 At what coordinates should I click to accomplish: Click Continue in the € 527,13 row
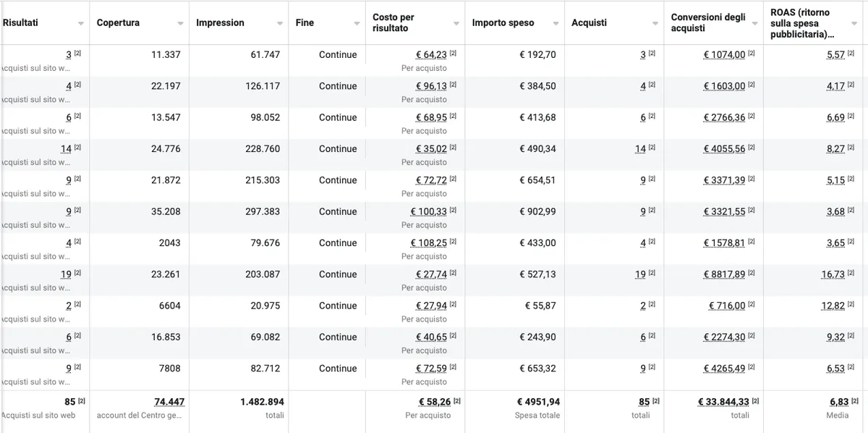point(338,274)
